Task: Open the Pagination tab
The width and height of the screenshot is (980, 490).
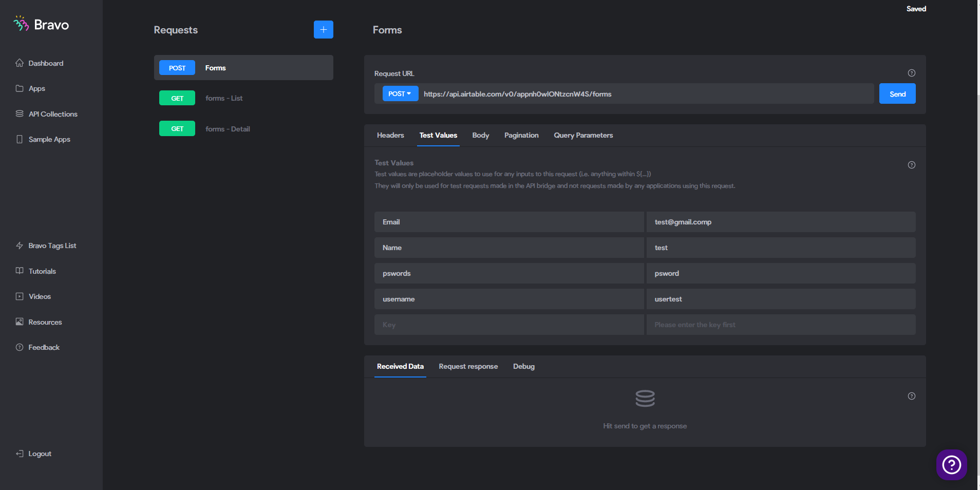Action: 521,135
